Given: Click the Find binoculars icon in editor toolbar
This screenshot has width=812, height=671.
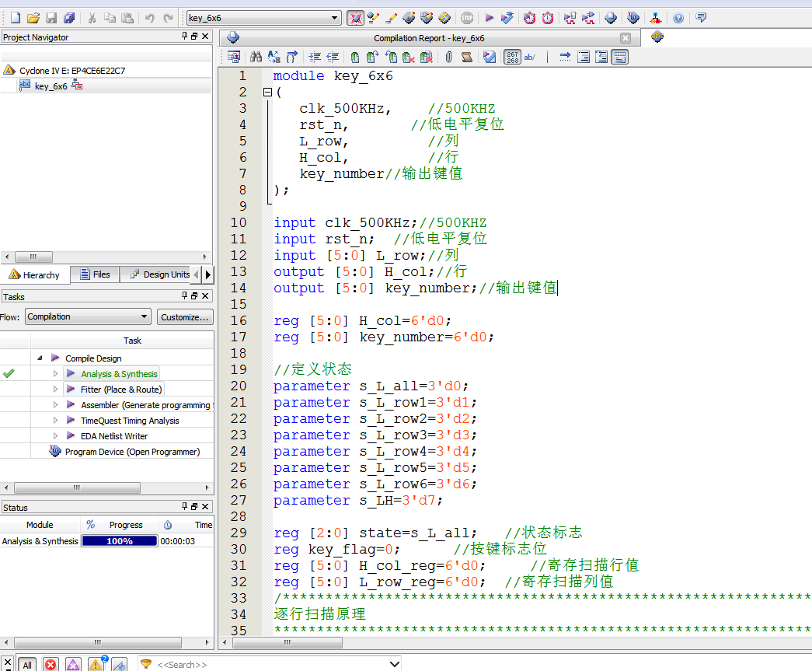Looking at the screenshot, I should coord(256,57).
